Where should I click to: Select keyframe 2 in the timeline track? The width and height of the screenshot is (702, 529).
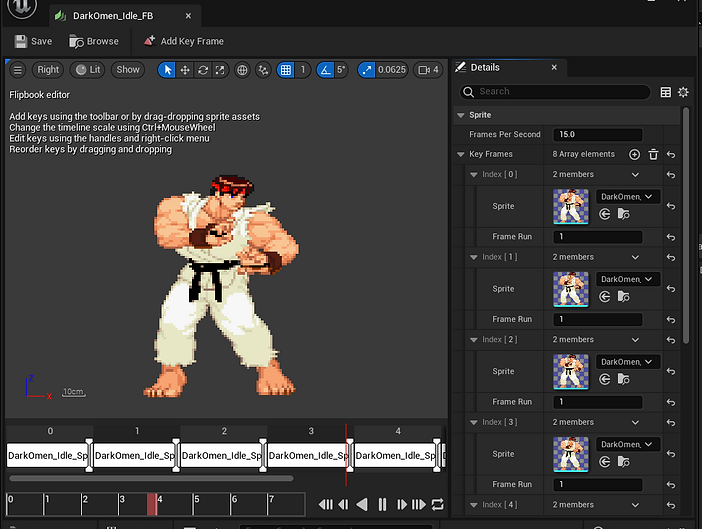221,456
